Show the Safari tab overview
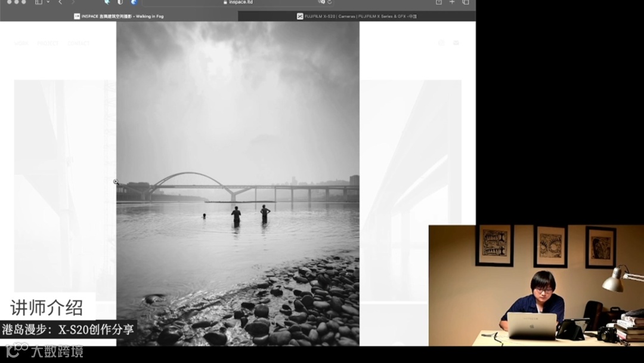Image resolution: width=644 pixels, height=363 pixels. pos(465,2)
